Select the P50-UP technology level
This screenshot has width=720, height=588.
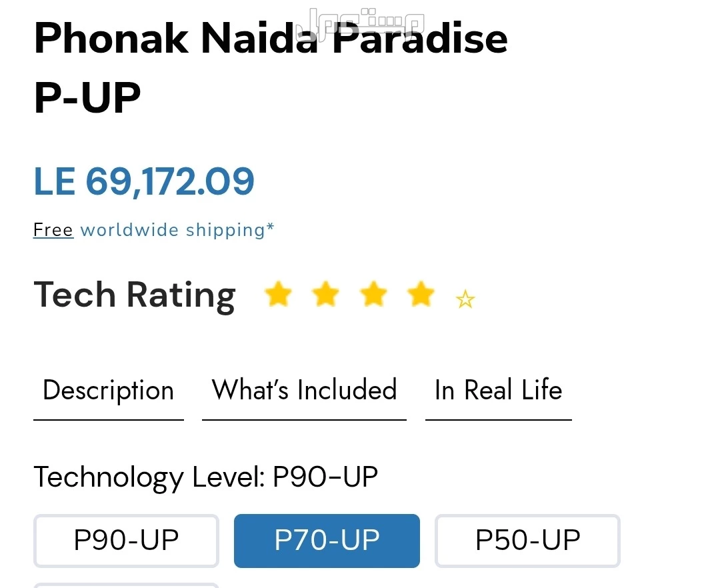point(527,540)
